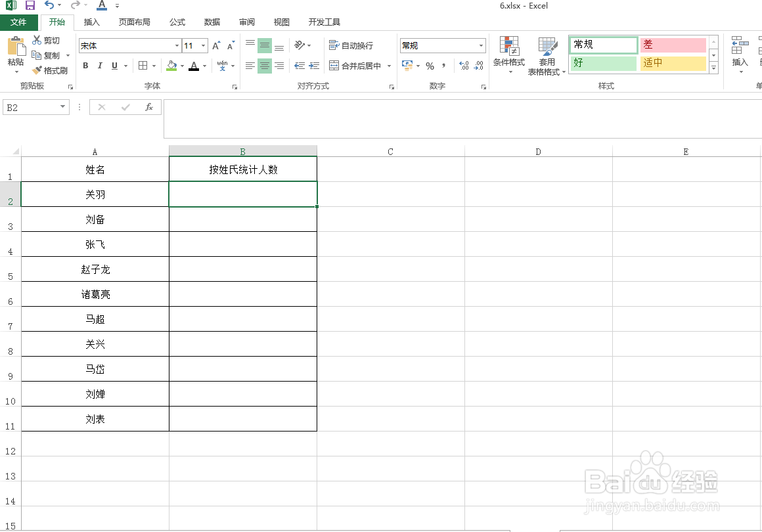Viewport: 762px width, 532px height.
Task: Open number format dropdown 常规
Action: tap(481, 46)
